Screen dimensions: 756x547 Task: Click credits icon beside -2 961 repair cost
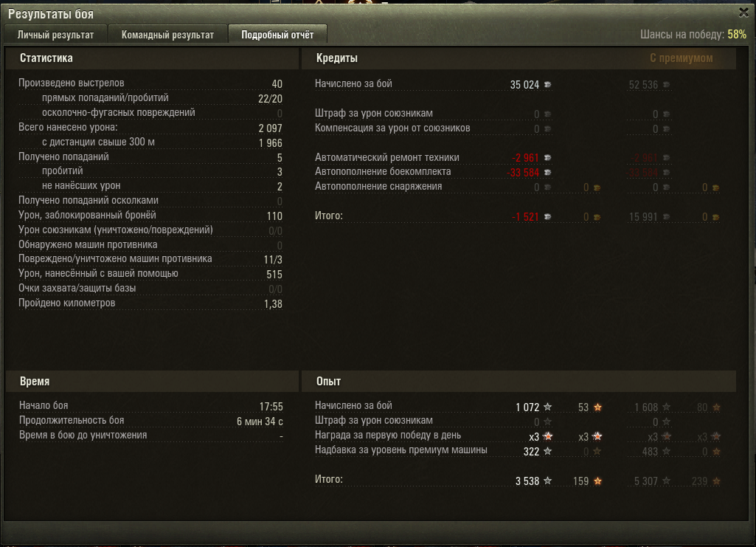click(x=548, y=158)
